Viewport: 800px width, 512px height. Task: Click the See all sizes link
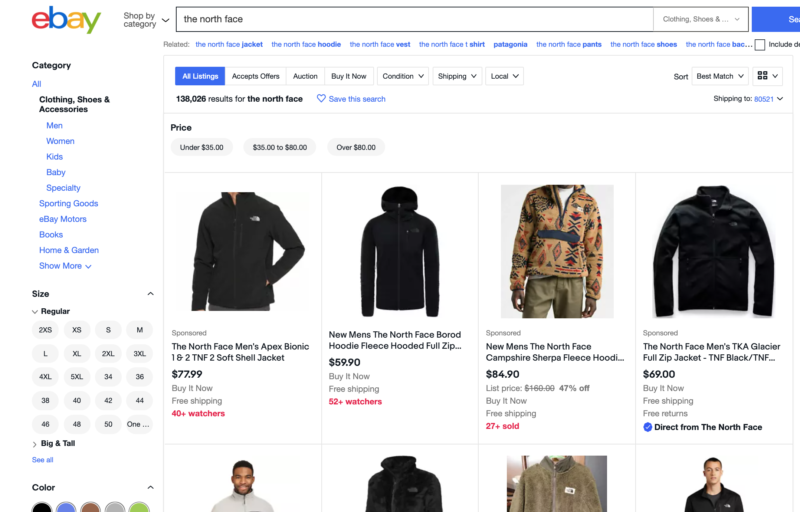tap(42, 459)
